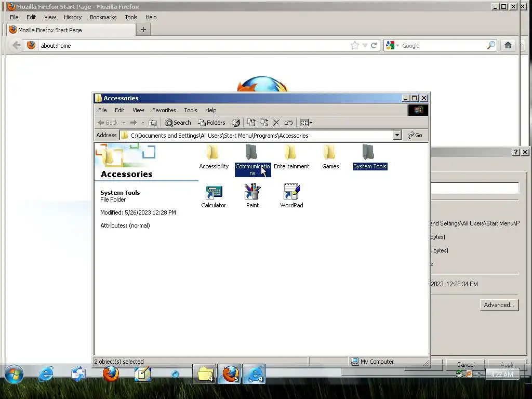Click the '2 object(s) selected' status text
The image size is (532, 399).
point(119,362)
